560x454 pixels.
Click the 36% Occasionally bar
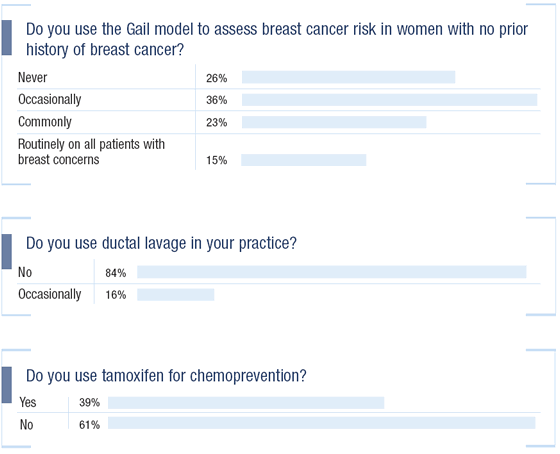(x=390, y=100)
